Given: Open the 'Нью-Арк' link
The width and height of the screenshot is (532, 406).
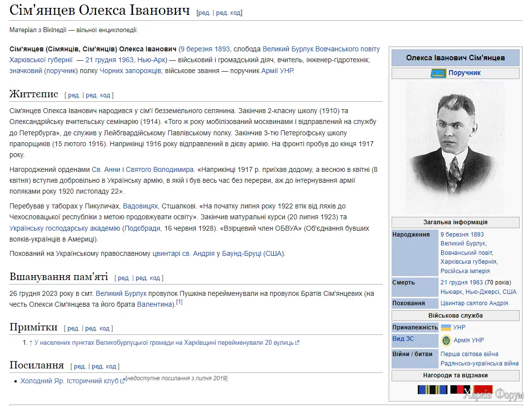Looking at the screenshot, I should (x=151, y=60).
